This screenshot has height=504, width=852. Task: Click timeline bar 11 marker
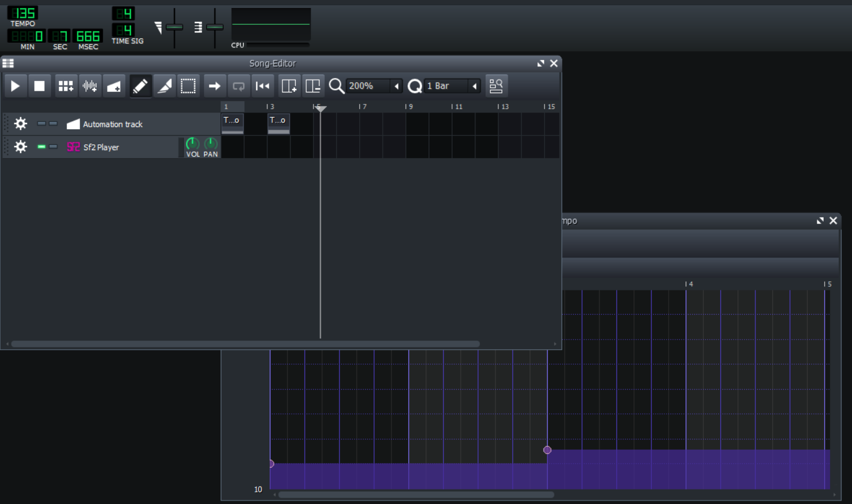point(456,107)
